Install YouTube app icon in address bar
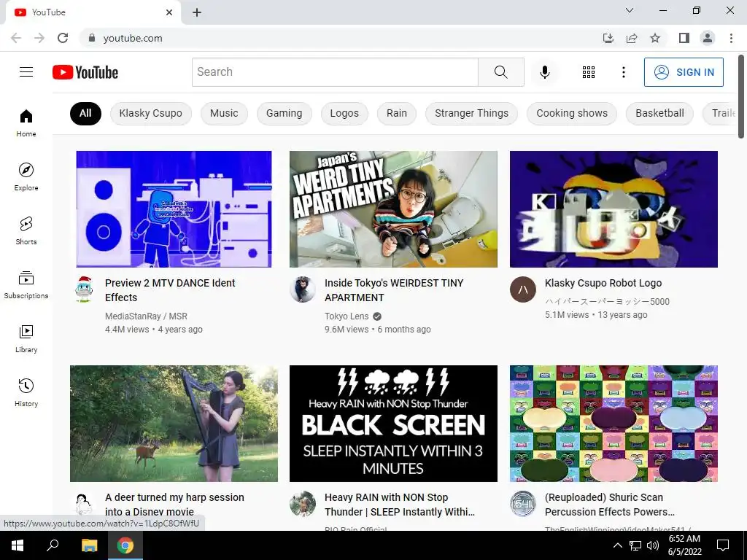 [608, 38]
